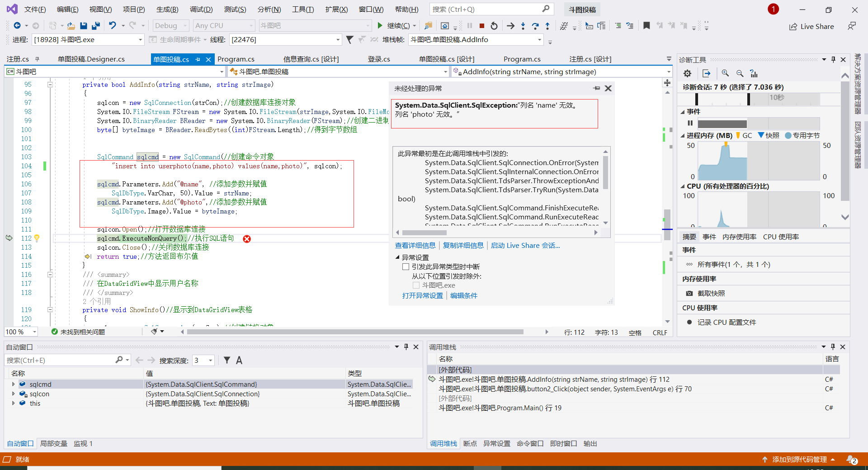The height and width of the screenshot is (470, 868).
Task: Click 启动 Live Share 会话 link
Action: click(525, 245)
